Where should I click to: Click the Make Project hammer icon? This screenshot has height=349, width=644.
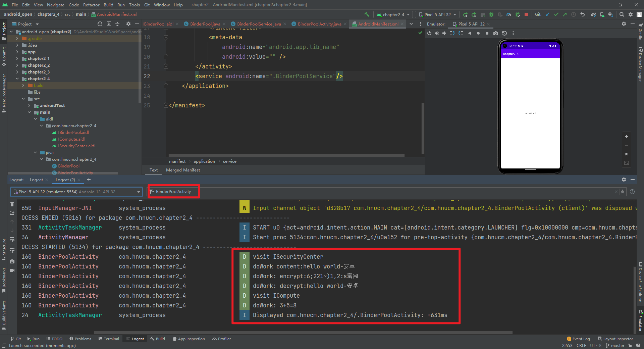(367, 14)
